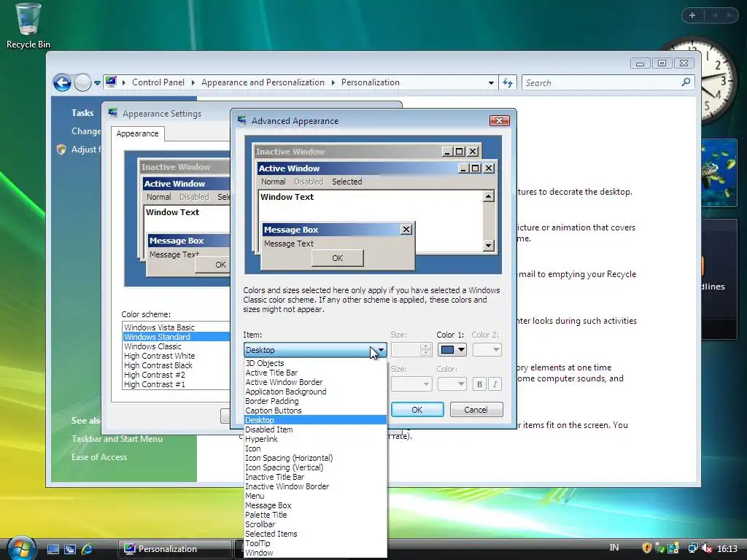Click the Message Box preview close X
The height and width of the screenshot is (560, 747).
[406, 230]
